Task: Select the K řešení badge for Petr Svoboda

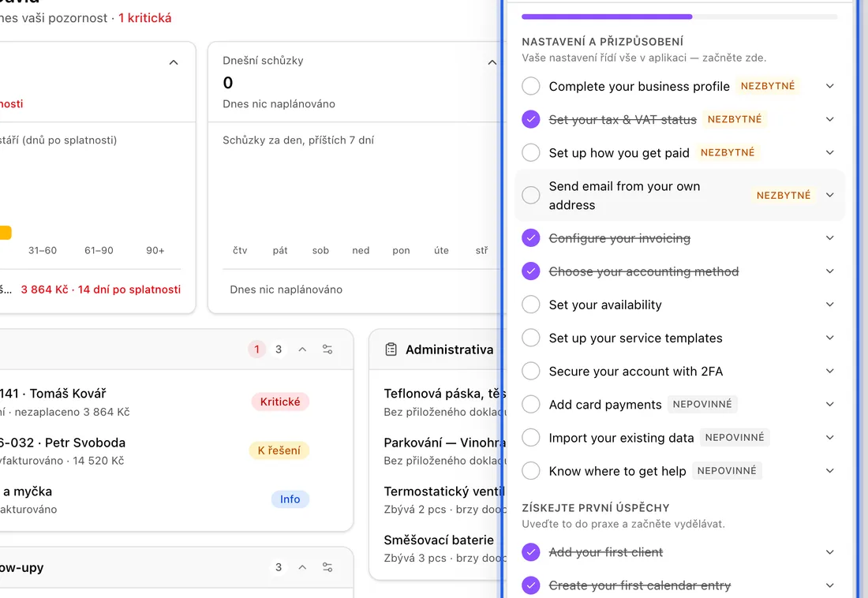Action: 279,450
